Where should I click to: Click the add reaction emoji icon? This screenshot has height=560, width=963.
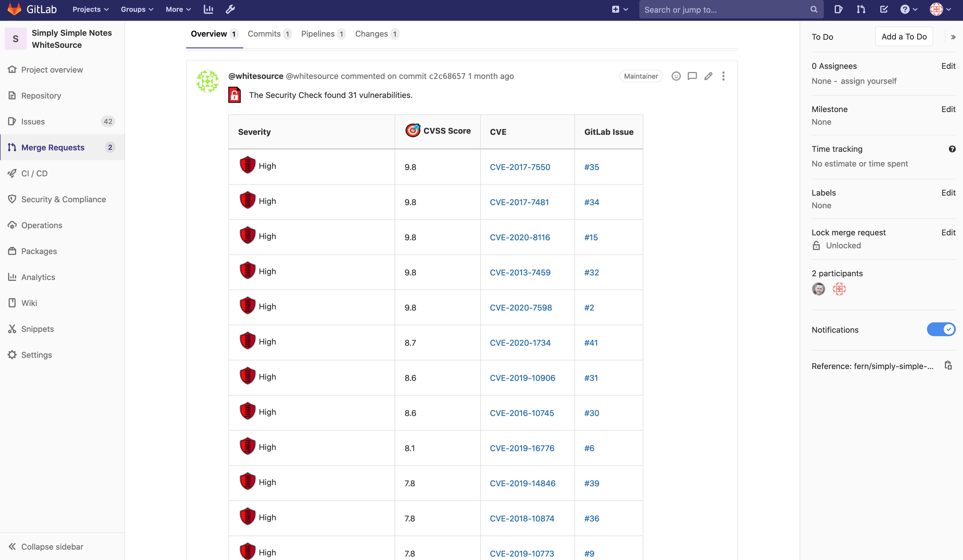point(676,76)
